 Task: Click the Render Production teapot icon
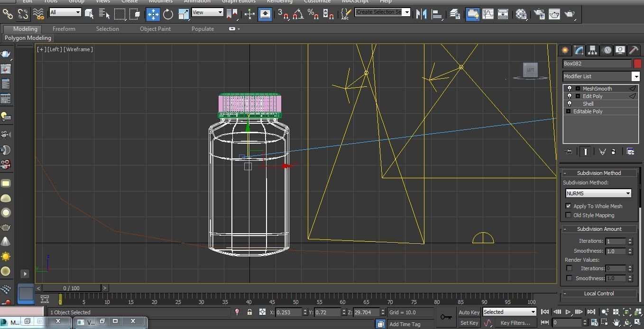570,14
